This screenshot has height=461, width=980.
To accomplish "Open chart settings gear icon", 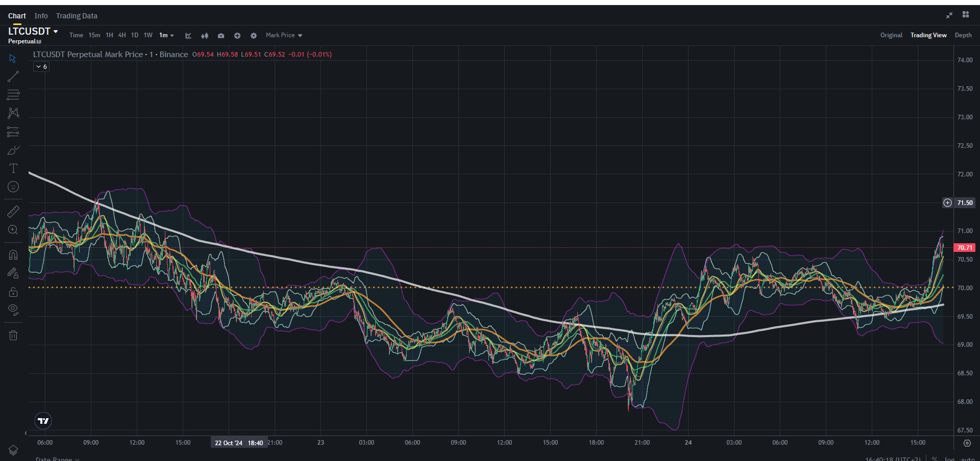I will (254, 36).
